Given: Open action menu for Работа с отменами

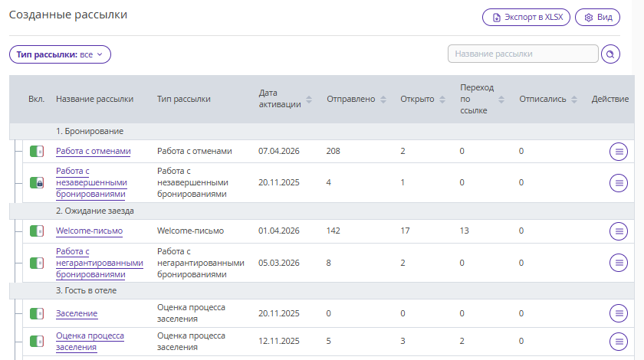Looking at the screenshot, I should click(618, 152).
